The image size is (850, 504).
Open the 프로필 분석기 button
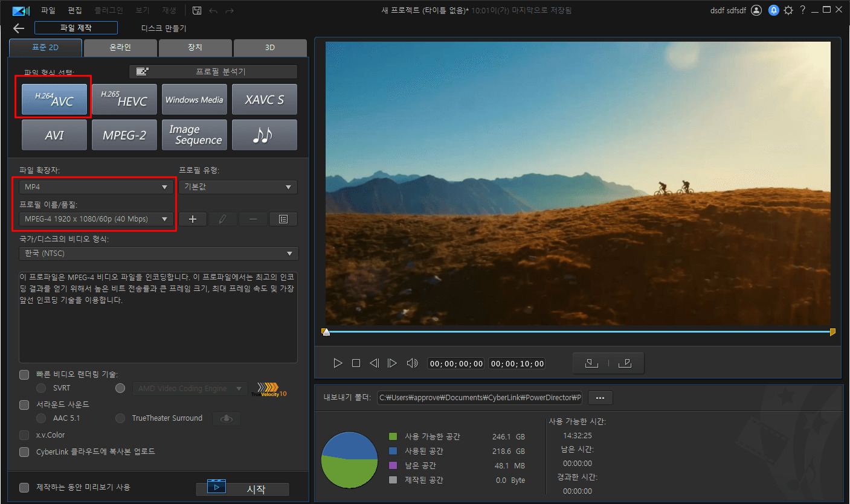click(213, 72)
